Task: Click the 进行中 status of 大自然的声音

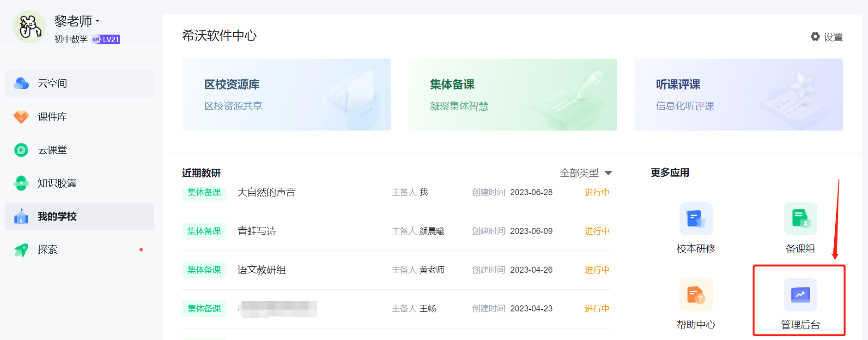Action: pyautogui.click(x=597, y=192)
